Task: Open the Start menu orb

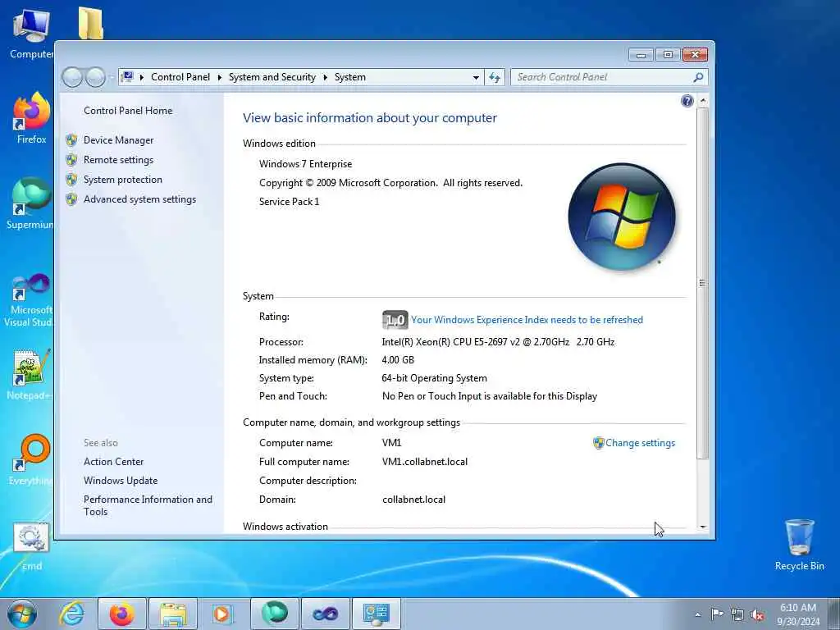Action: [x=22, y=614]
